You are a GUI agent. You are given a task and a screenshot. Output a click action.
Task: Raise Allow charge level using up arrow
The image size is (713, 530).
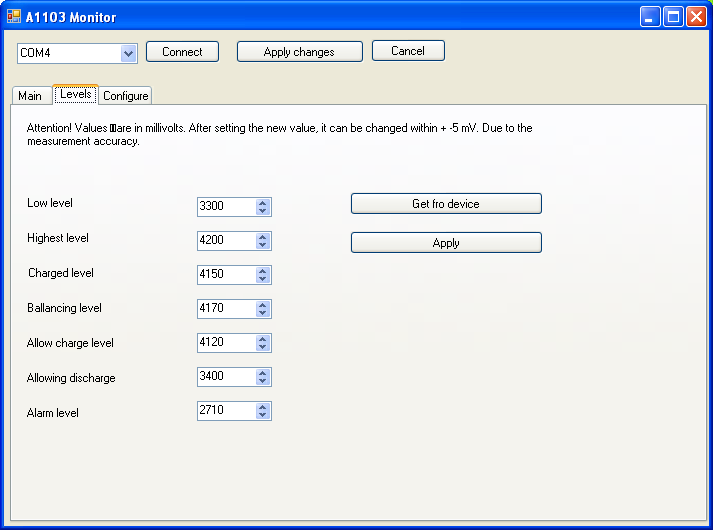[263, 339]
